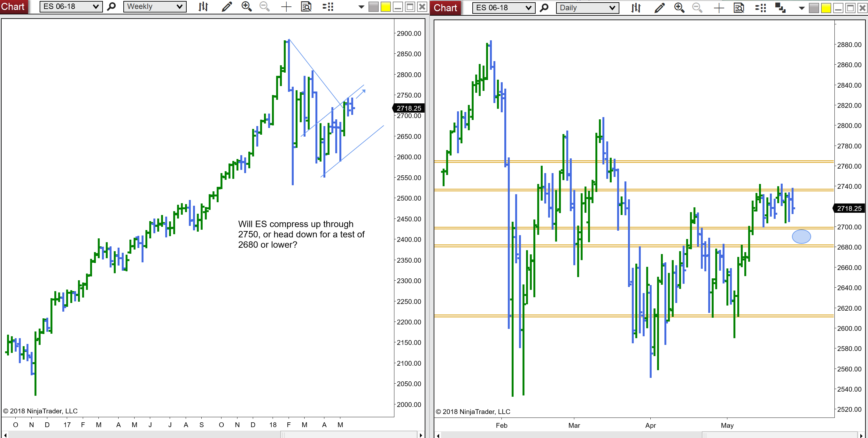Click the gray link swatch on Daily chart
The image size is (868, 438).
(814, 8)
